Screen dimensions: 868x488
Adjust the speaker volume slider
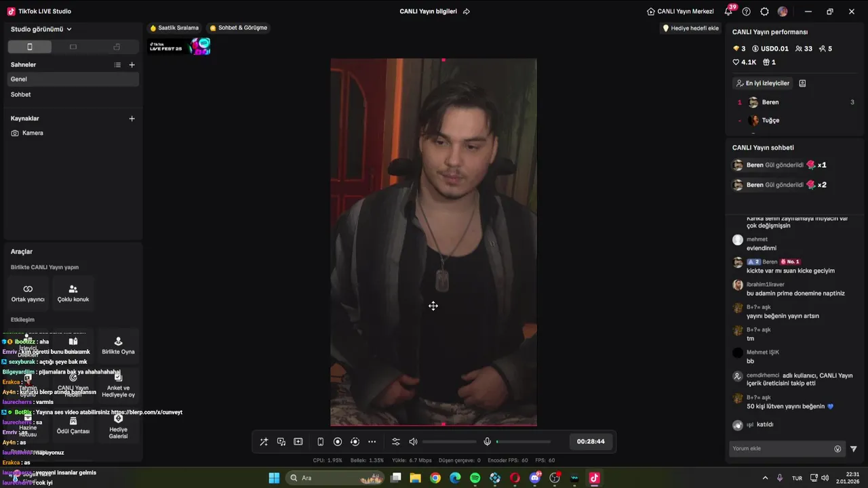point(450,442)
